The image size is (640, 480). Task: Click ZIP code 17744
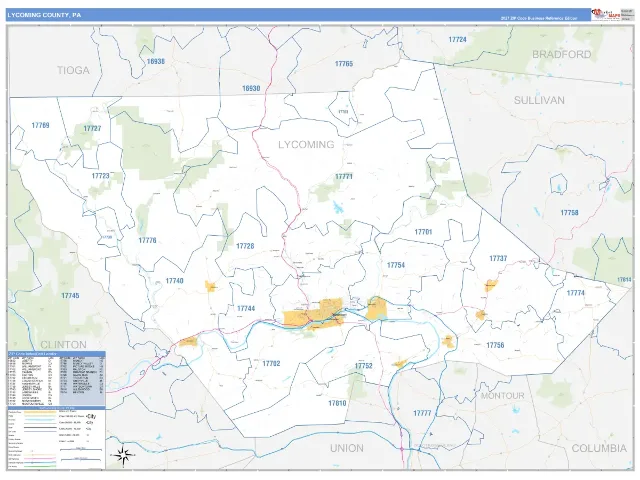[x=246, y=309]
